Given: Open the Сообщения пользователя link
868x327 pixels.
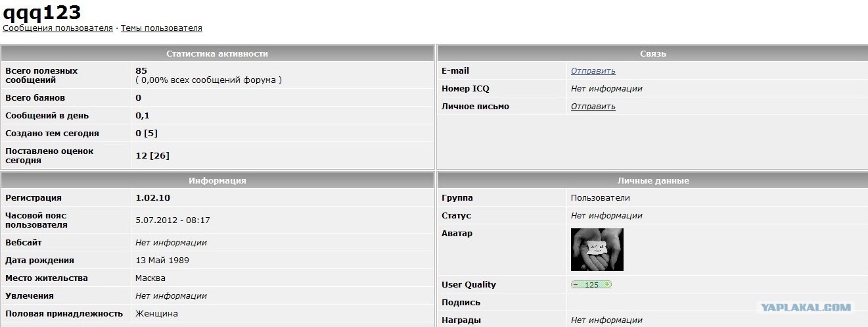Looking at the screenshot, I should [58, 28].
